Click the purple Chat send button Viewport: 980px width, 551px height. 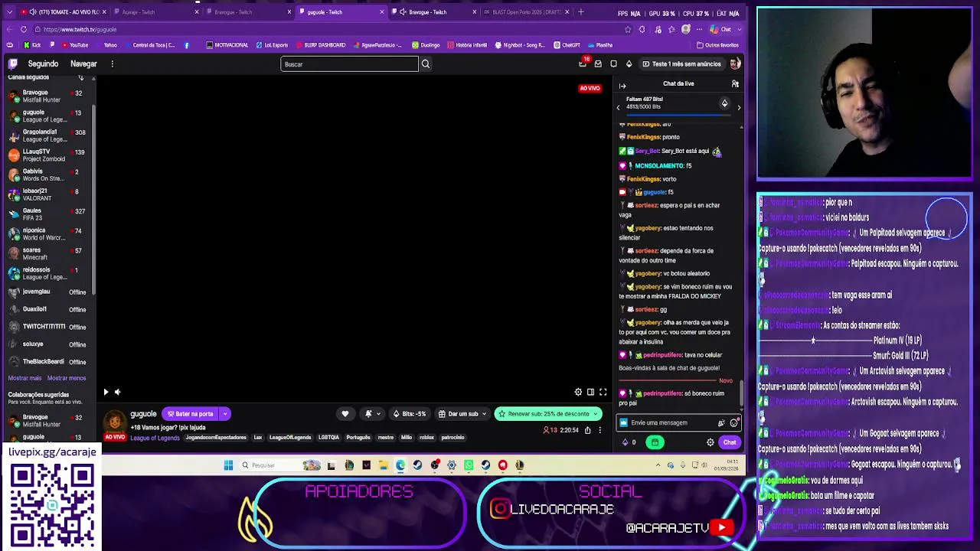(730, 442)
